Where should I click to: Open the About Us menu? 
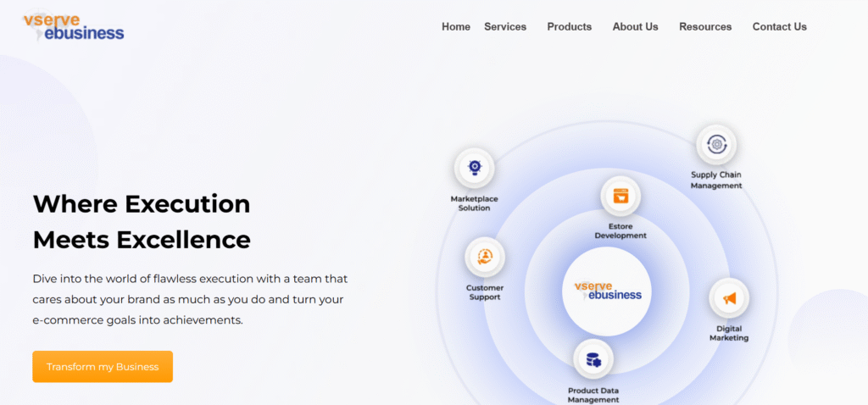click(x=635, y=26)
